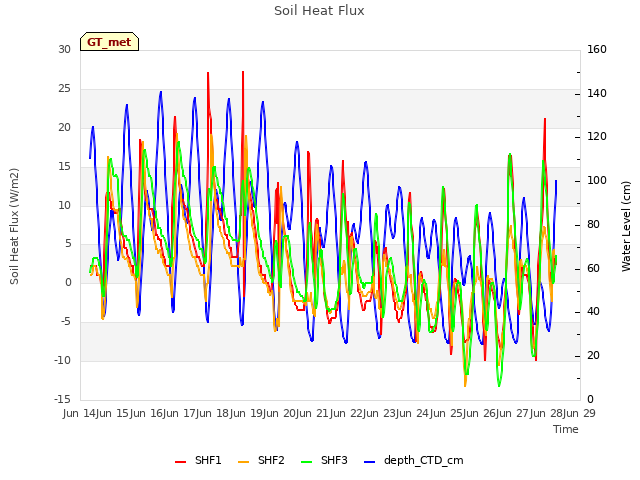Click the Soil Heat Flux (W/m2) axis title
This screenshot has height=480, width=640.
[x=14, y=226]
